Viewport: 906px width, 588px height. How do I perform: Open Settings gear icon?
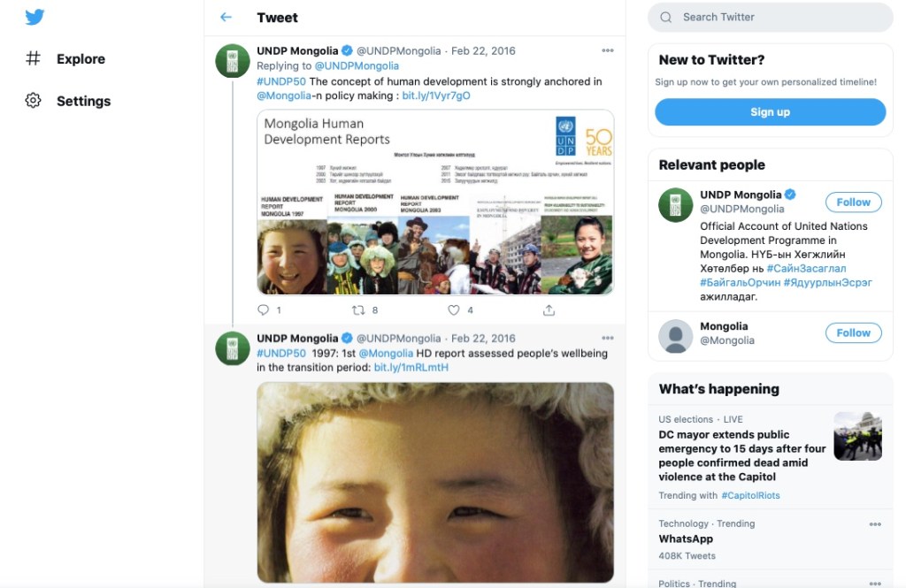[x=34, y=101]
